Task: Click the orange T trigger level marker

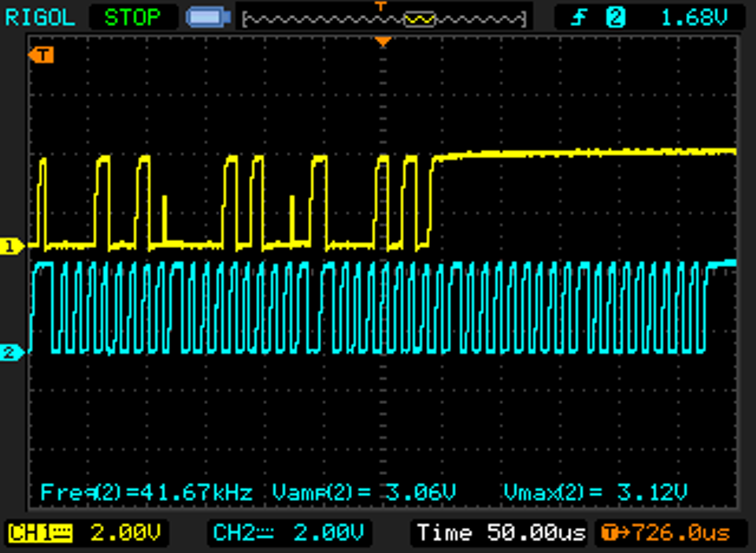Action: click(x=41, y=55)
